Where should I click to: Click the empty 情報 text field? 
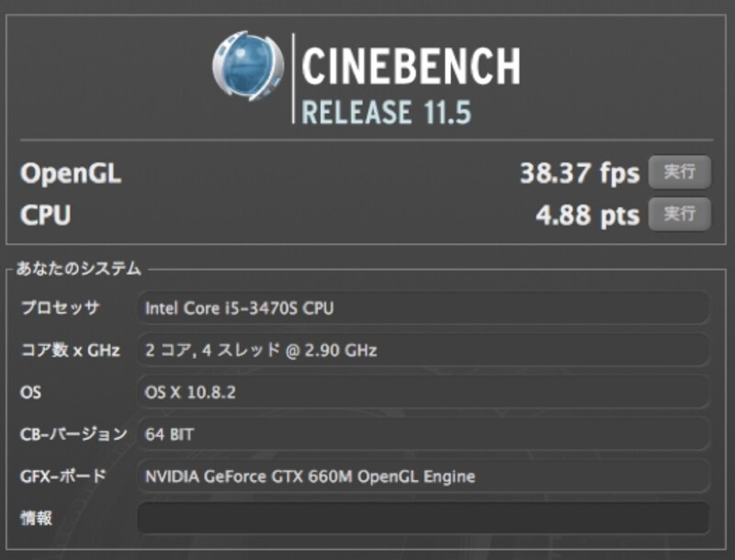[x=424, y=518]
